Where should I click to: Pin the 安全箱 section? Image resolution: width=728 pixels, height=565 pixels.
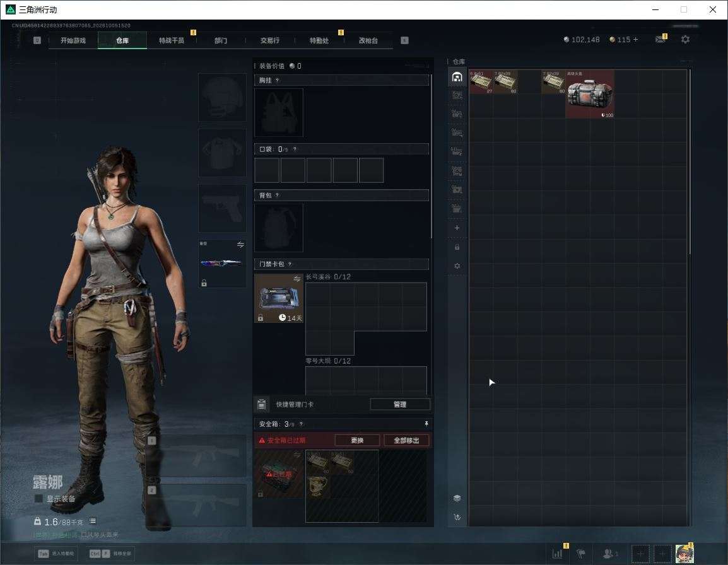coord(426,423)
